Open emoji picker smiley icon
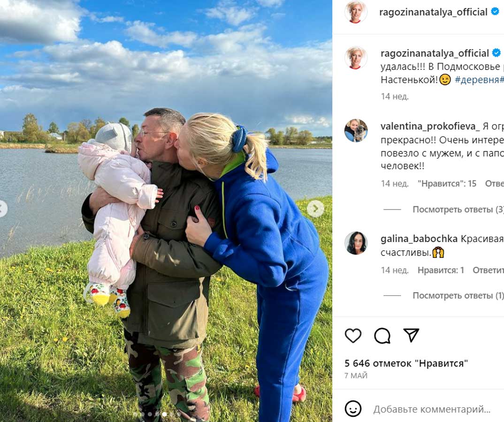 click(353, 409)
